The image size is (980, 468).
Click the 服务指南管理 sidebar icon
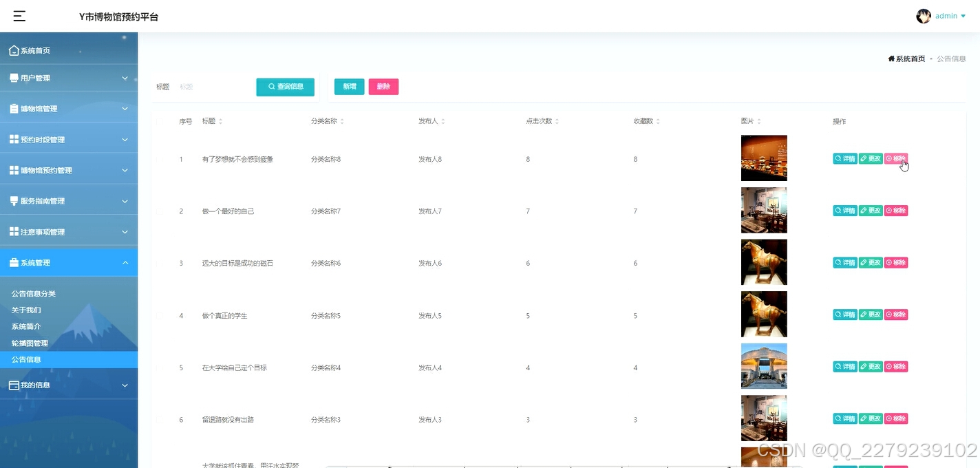coord(14,201)
